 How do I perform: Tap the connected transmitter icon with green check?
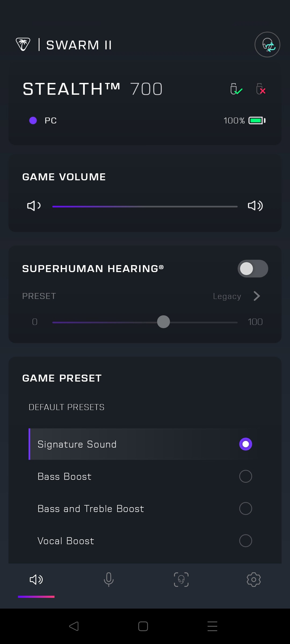pos(236,89)
